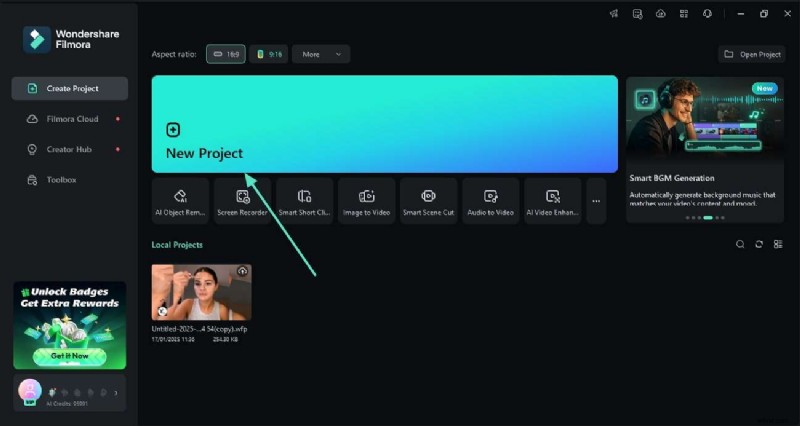Click the Local Projects heading

click(x=177, y=245)
